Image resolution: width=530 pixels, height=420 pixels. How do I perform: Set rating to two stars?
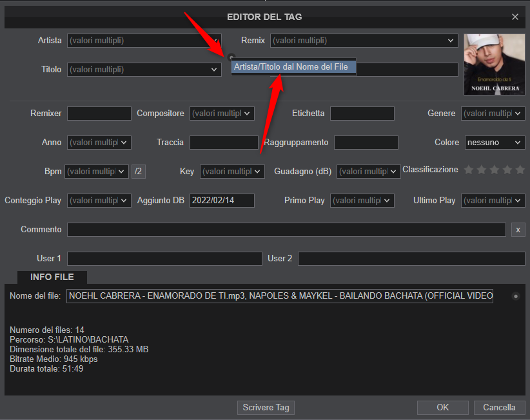point(482,170)
